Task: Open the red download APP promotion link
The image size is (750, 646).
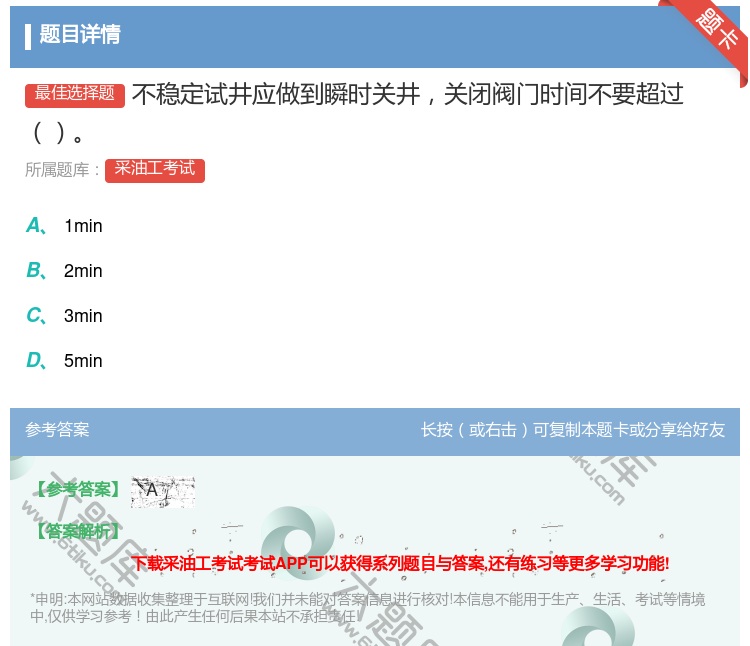Action: [x=400, y=563]
